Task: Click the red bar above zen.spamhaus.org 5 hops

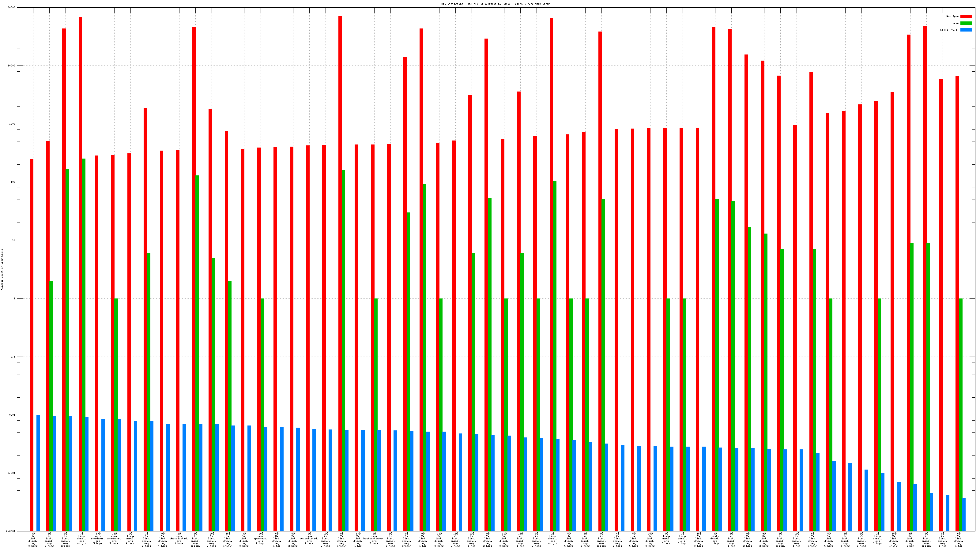Action: [x=97, y=342]
